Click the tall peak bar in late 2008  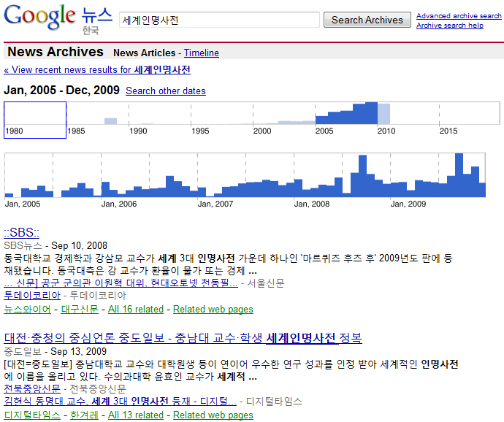click(362, 176)
